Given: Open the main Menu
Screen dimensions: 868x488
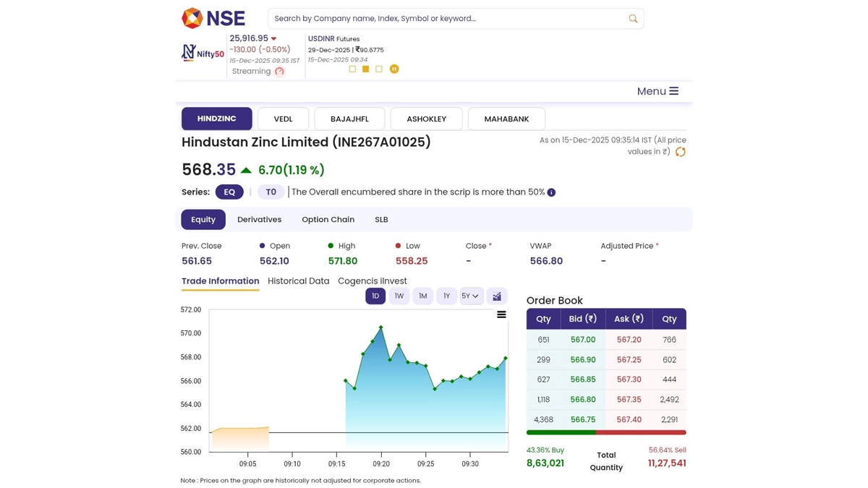Looking at the screenshot, I should click(x=658, y=91).
